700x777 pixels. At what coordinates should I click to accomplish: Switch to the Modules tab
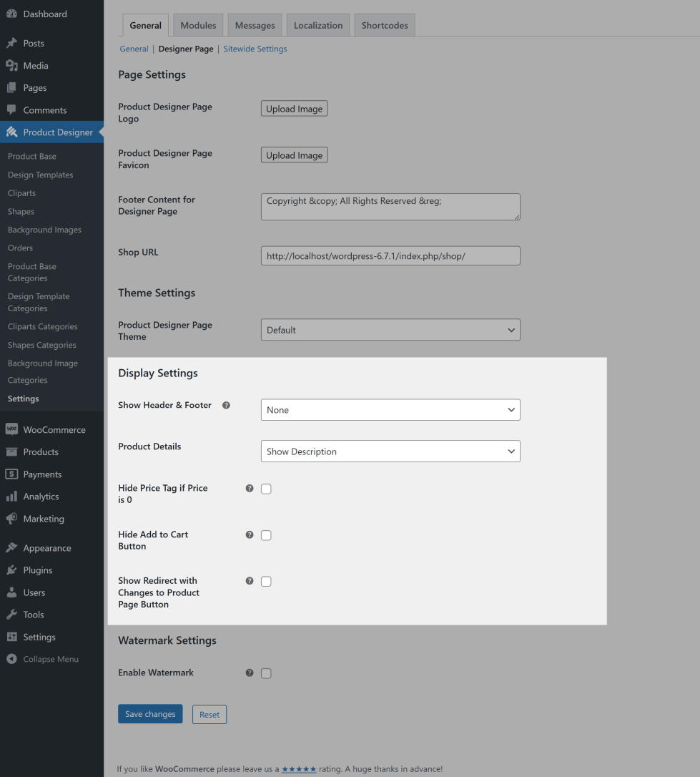tap(198, 25)
